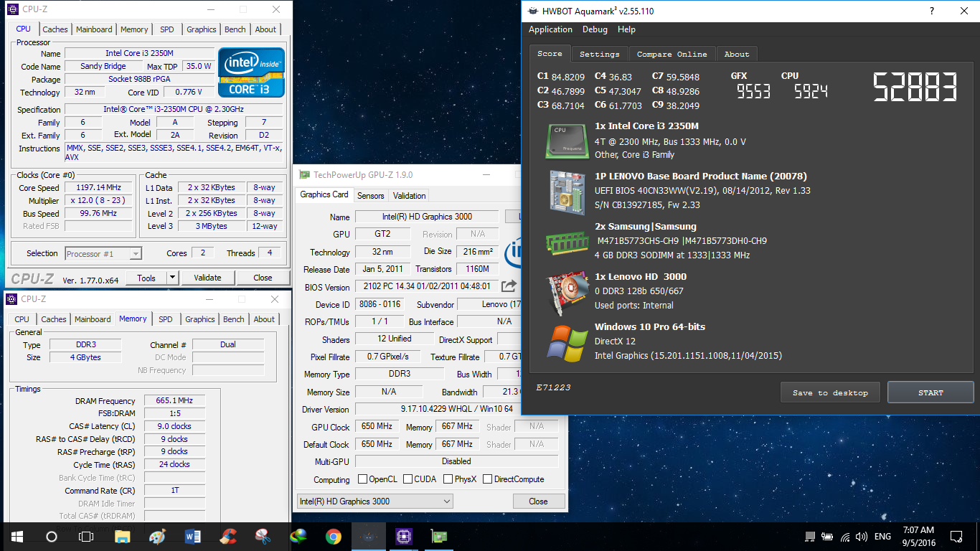This screenshot has width=980, height=551.
Task: Click the graphics card icon beside Lenovo HD 3000
Action: pyautogui.click(x=565, y=292)
